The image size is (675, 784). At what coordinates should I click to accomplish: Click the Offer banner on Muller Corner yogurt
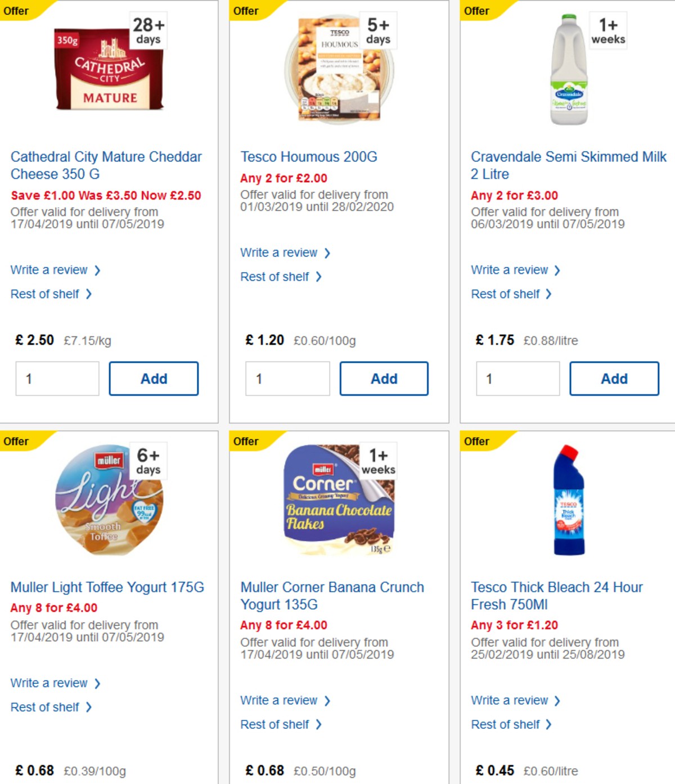pyautogui.click(x=247, y=441)
